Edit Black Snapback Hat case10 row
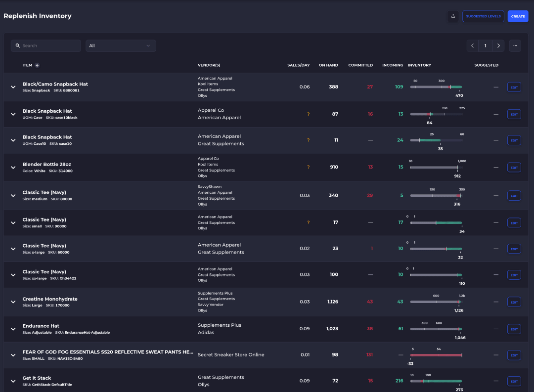This screenshot has width=534, height=392. coord(514,140)
